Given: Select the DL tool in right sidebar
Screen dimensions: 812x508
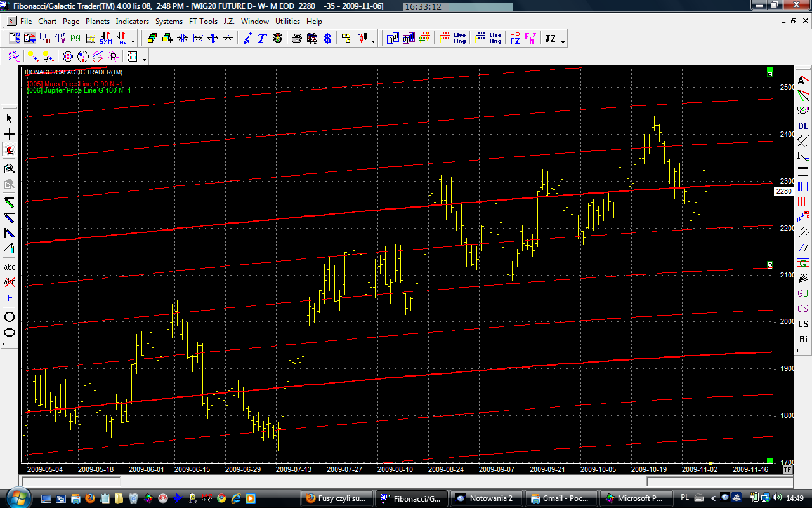Looking at the screenshot, I should pyautogui.click(x=803, y=126).
